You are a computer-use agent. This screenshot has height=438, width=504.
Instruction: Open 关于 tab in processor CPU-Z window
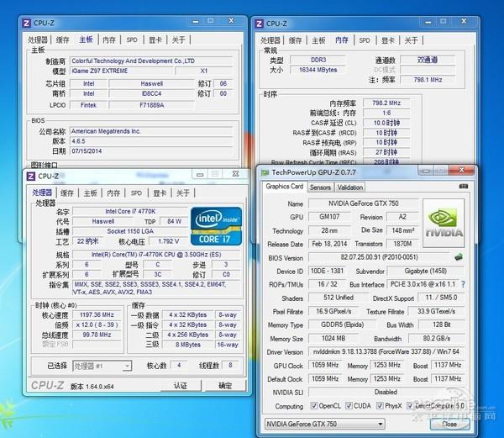pyautogui.click(x=183, y=193)
